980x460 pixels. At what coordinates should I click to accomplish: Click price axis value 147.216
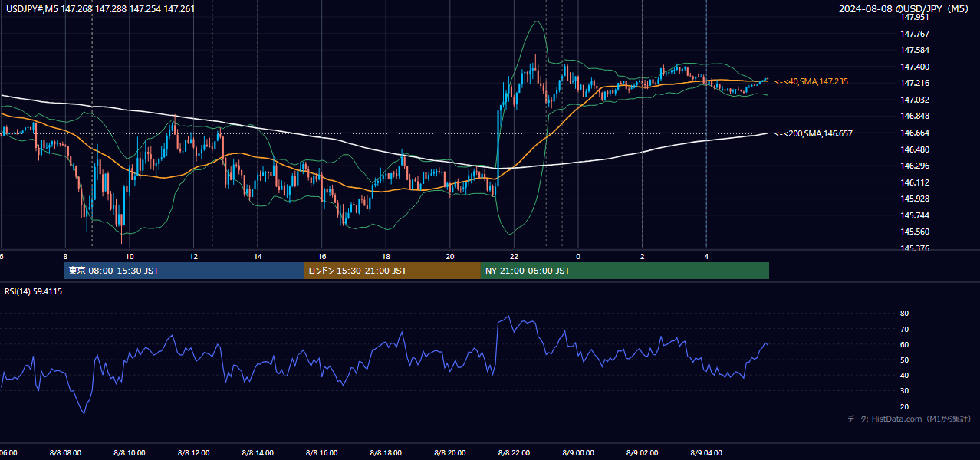[915, 84]
